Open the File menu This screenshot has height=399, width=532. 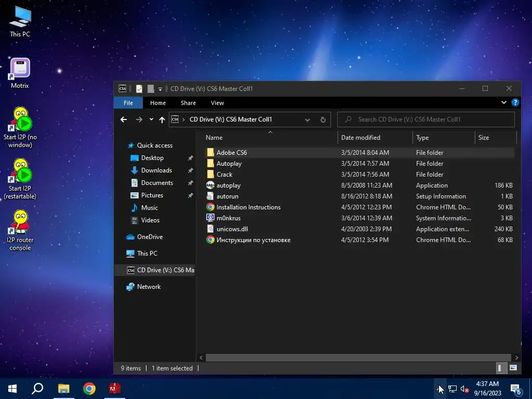[128, 103]
